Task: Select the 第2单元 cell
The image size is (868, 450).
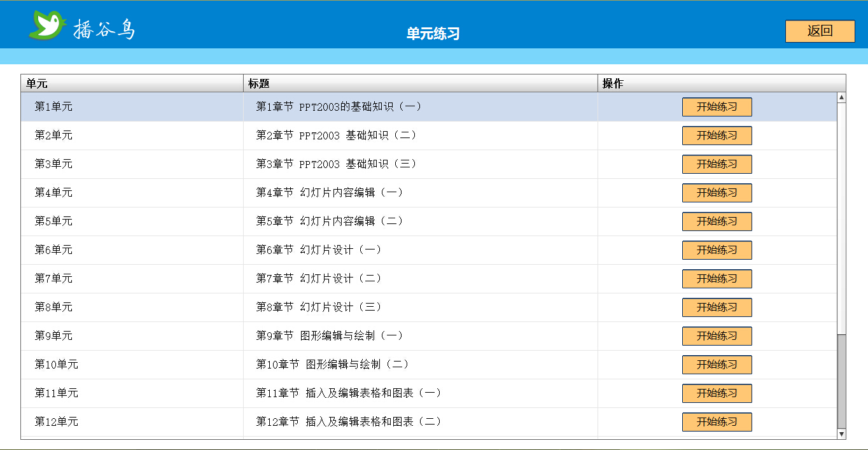Action: pos(132,136)
